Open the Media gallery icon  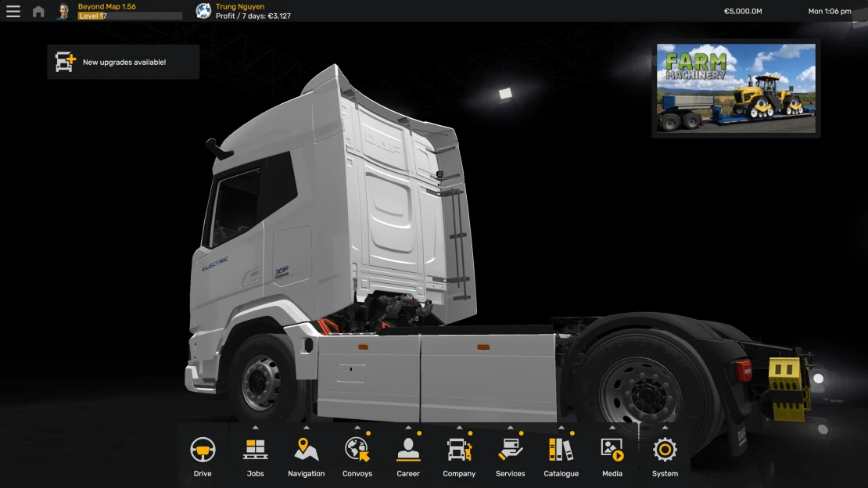[x=612, y=450]
